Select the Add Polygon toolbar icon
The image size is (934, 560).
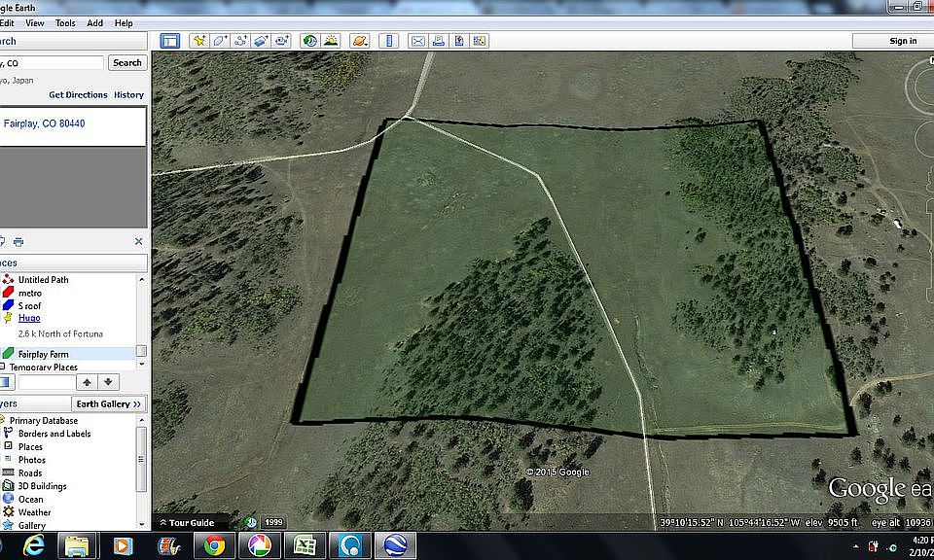click(220, 41)
